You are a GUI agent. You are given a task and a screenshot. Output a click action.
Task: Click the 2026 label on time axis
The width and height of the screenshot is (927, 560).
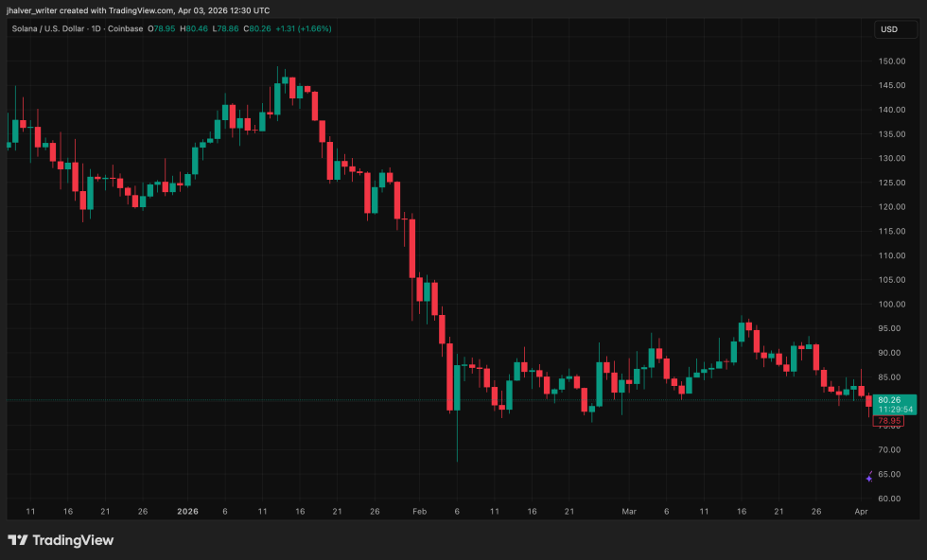(187, 511)
